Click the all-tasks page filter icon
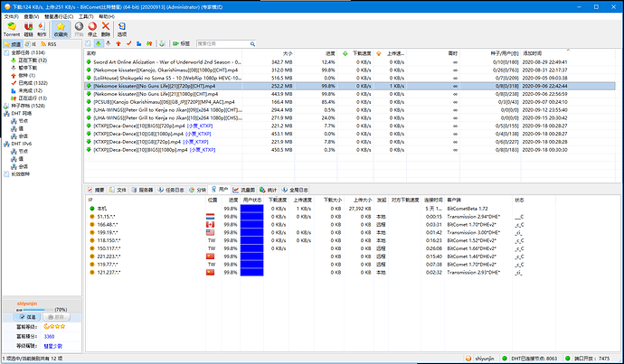This screenshot has width=624, height=364. pyautogui.click(x=88, y=43)
